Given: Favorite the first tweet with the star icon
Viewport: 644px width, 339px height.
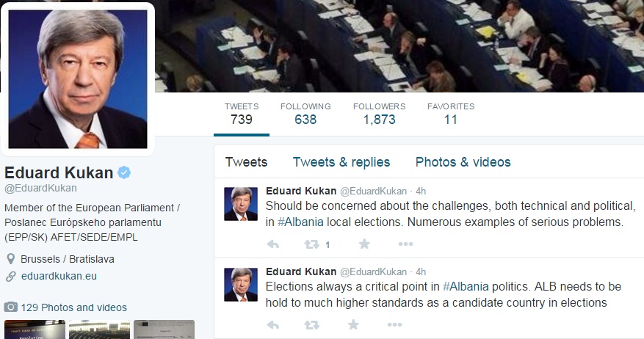Looking at the screenshot, I should click(364, 244).
